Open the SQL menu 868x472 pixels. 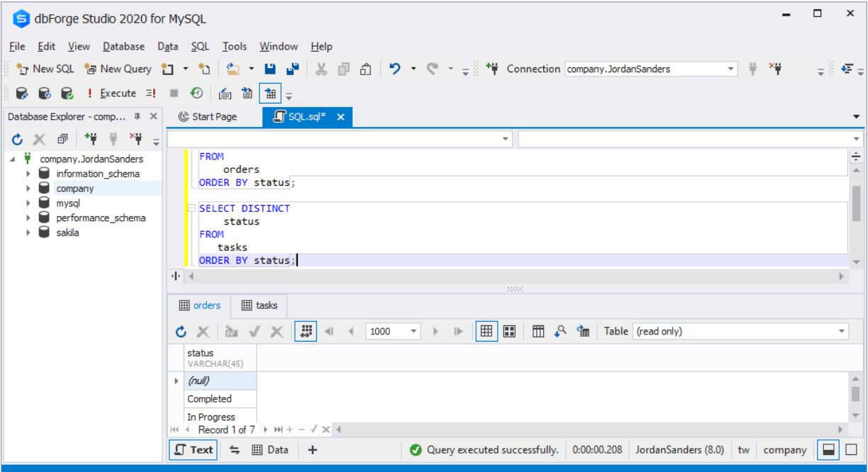(200, 46)
